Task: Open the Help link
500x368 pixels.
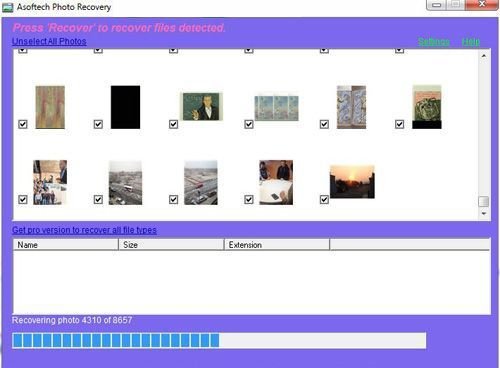Action: pyautogui.click(x=471, y=42)
